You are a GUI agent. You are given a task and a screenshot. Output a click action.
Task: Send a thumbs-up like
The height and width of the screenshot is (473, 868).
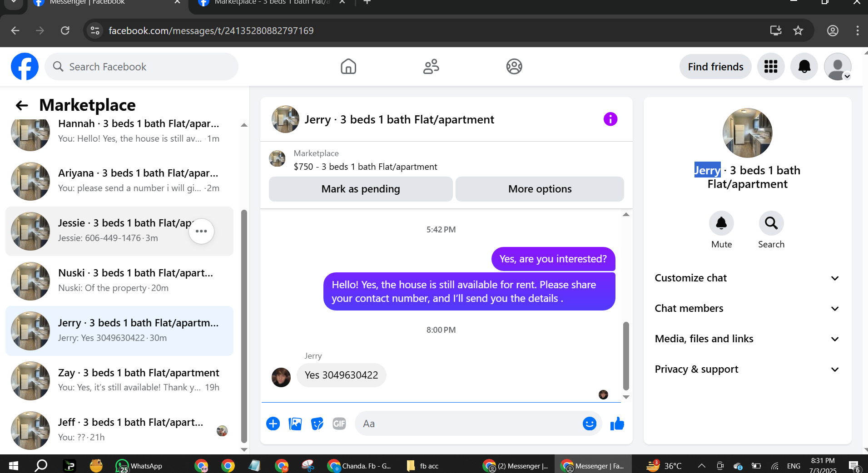tap(617, 424)
